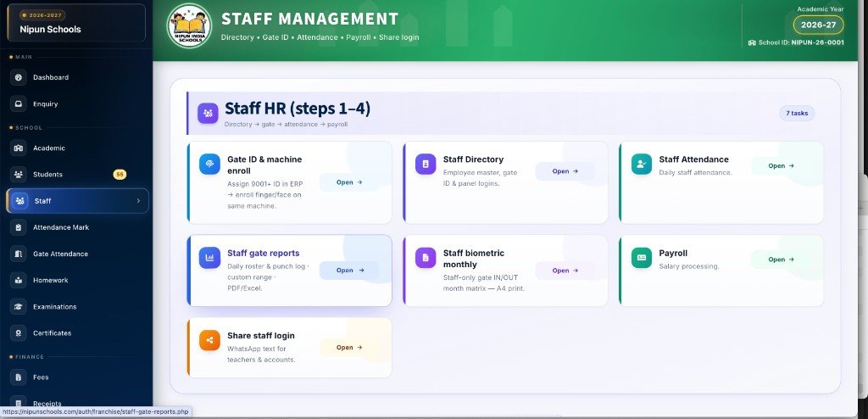Image resolution: width=868 pixels, height=419 pixels.
Task: Click the Receipts sidebar icon
Action: [x=19, y=404]
